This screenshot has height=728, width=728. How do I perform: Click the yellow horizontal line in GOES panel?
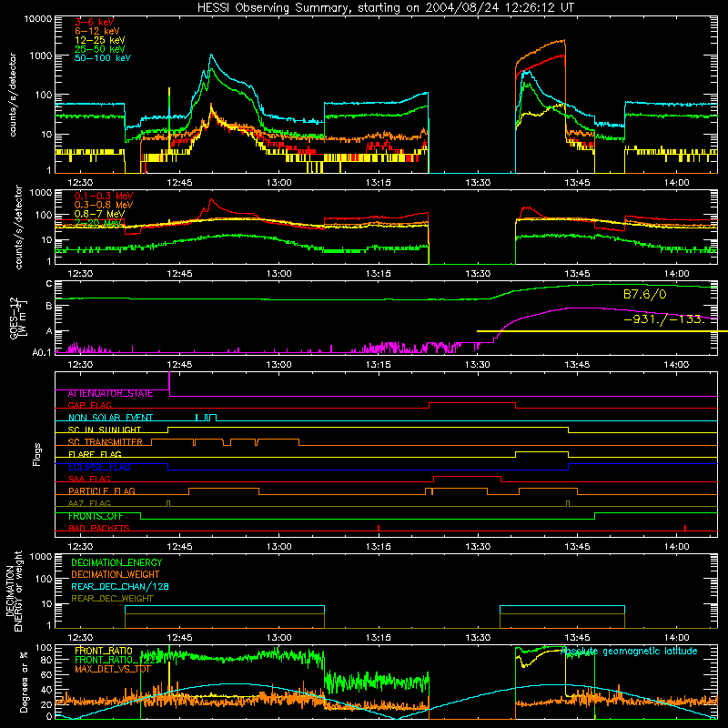[602, 331]
